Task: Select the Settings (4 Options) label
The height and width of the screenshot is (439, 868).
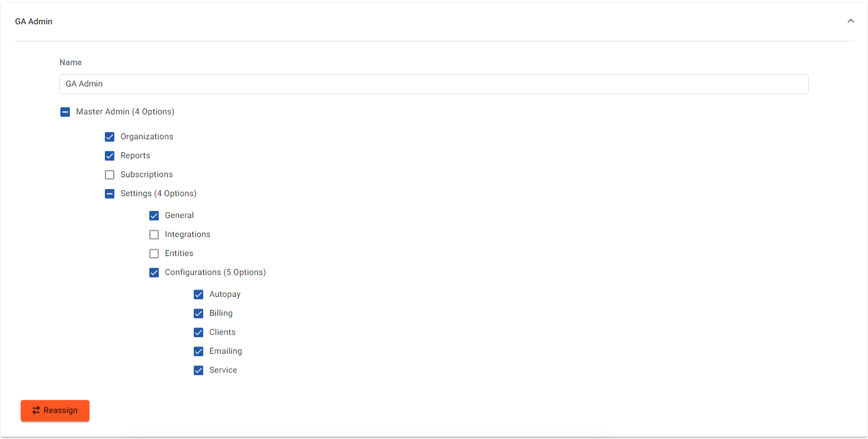Action: pyautogui.click(x=158, y=194)
